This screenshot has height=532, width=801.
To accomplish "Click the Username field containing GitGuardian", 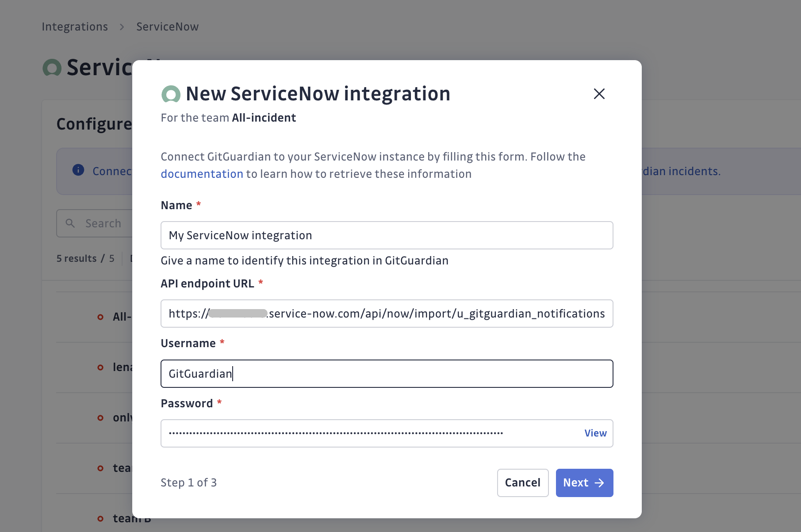I will coord(387,374).
